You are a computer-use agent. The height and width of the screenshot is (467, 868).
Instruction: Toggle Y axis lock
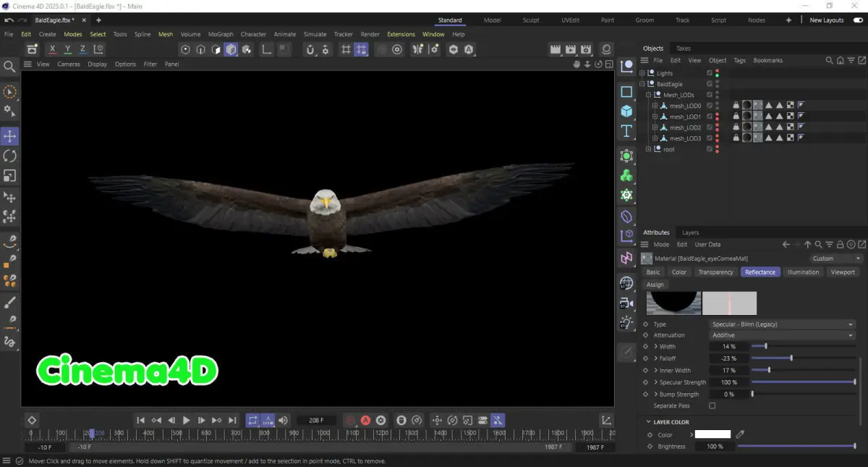[x=67, y=49]
